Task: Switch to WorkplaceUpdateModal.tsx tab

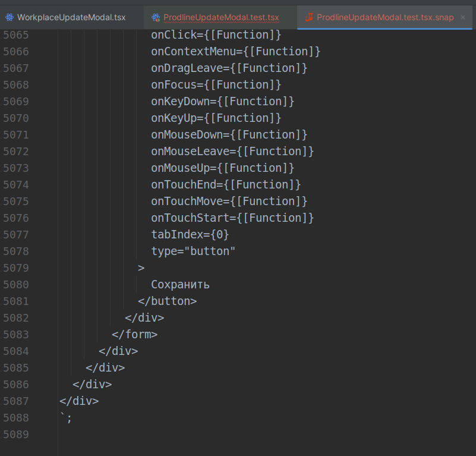Action: [x=71, y=17]
